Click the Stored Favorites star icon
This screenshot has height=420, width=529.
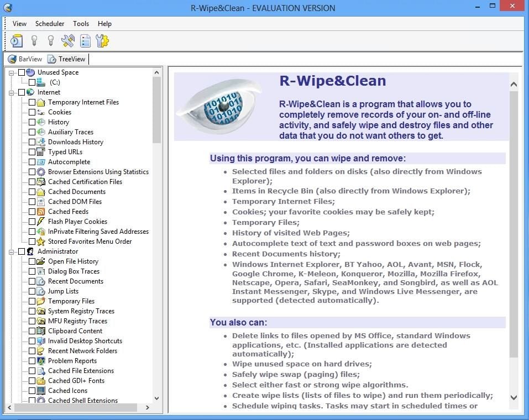click(41, 241)
